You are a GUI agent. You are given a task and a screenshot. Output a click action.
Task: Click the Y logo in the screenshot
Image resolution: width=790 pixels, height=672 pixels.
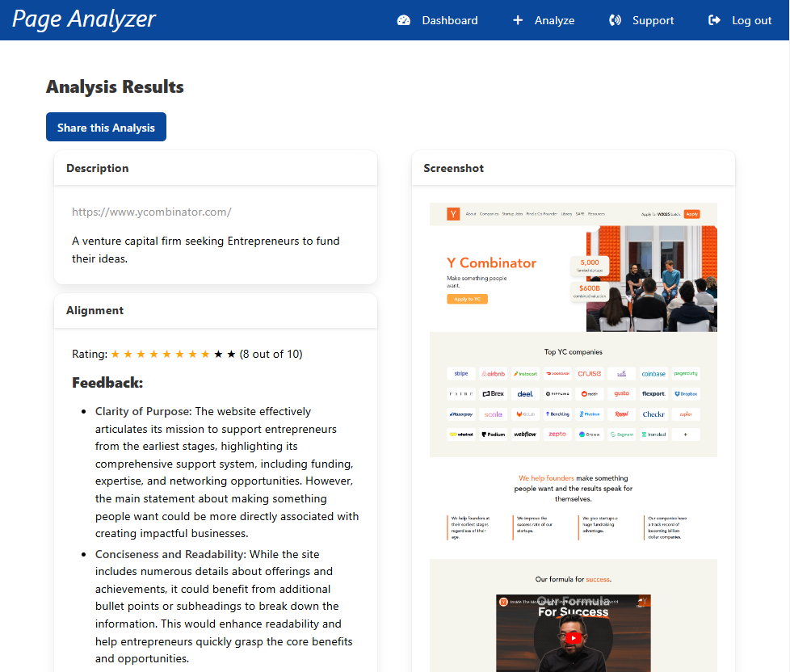click(453, 214)
